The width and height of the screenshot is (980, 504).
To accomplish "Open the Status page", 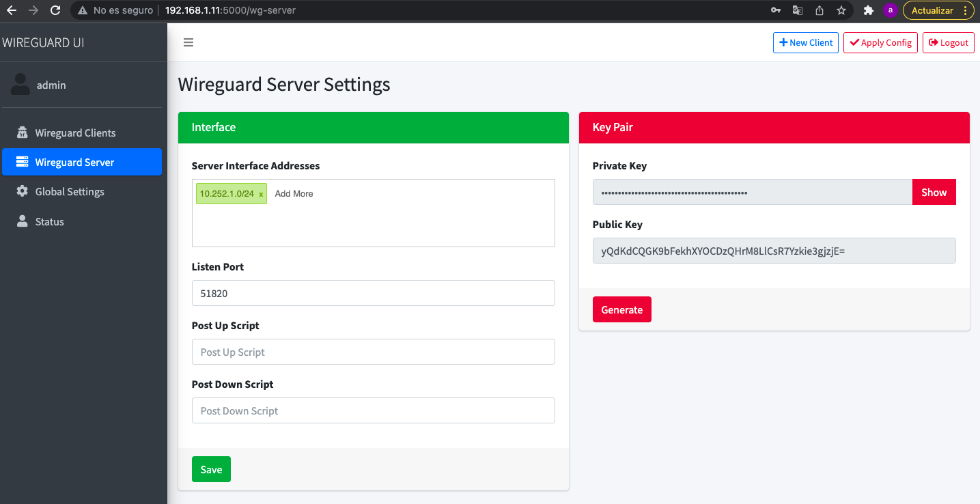I will tap(49, 222).
